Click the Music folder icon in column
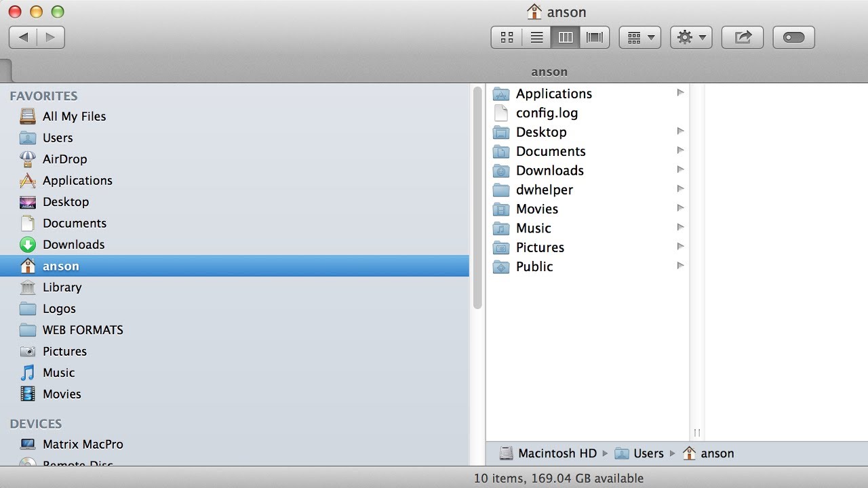The image size is (868, 488). click(x=501, y=228)
